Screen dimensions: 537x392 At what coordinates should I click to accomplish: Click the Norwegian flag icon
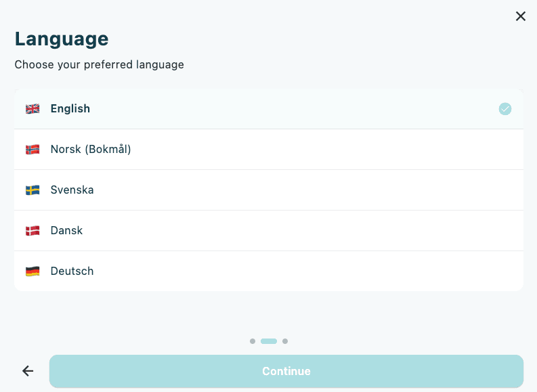click(x=33, y=149)
